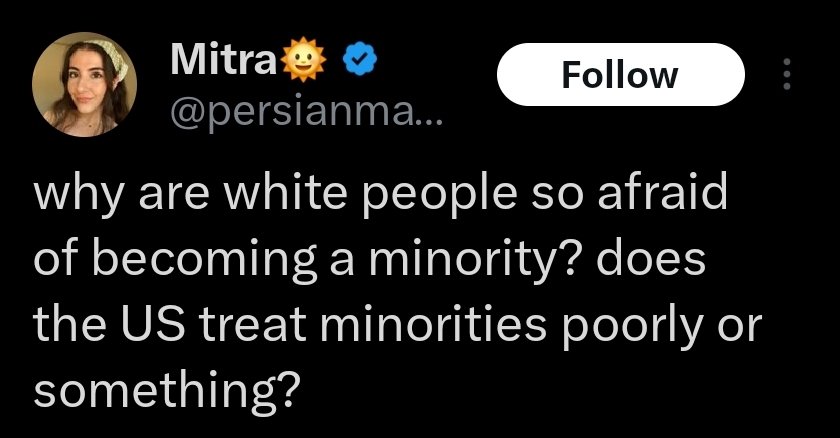Click the last tweet line "something?"
This screenshot has width=840, height=438.
167,385
